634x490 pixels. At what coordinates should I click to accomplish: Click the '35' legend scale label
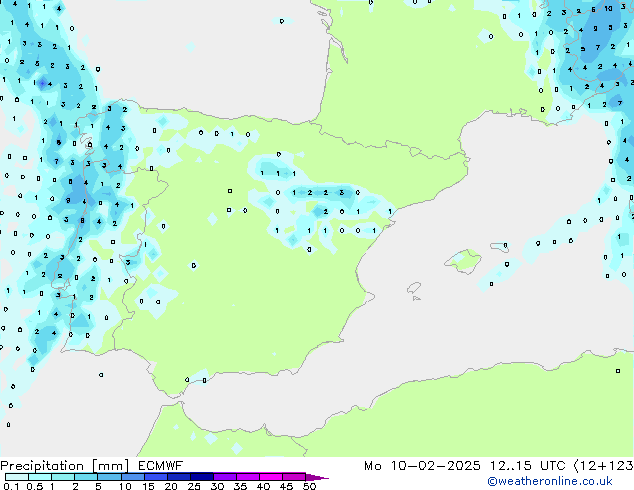[240, 486]
